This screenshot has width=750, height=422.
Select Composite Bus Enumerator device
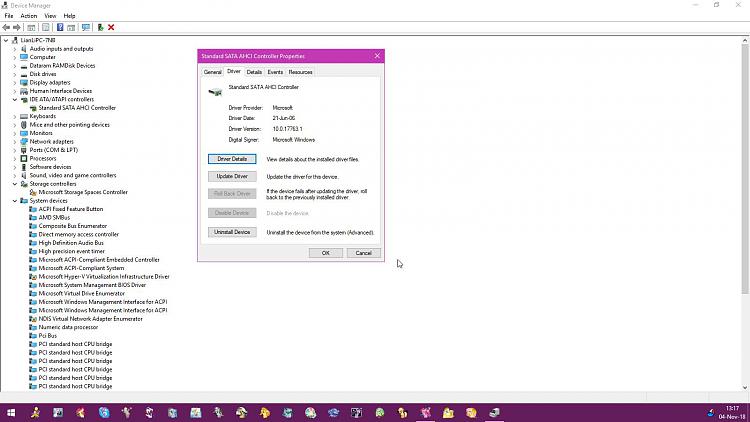[73, 226]
